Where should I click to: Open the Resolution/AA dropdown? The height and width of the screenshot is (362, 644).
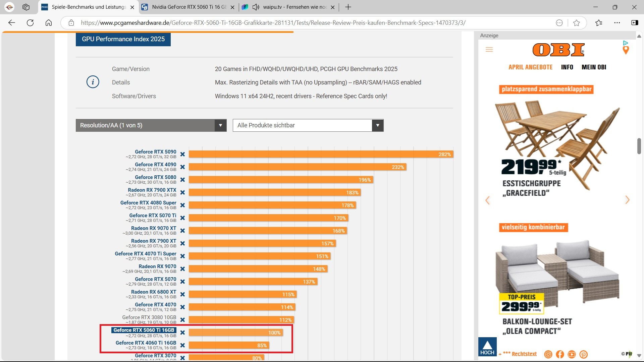click(151, 125)
